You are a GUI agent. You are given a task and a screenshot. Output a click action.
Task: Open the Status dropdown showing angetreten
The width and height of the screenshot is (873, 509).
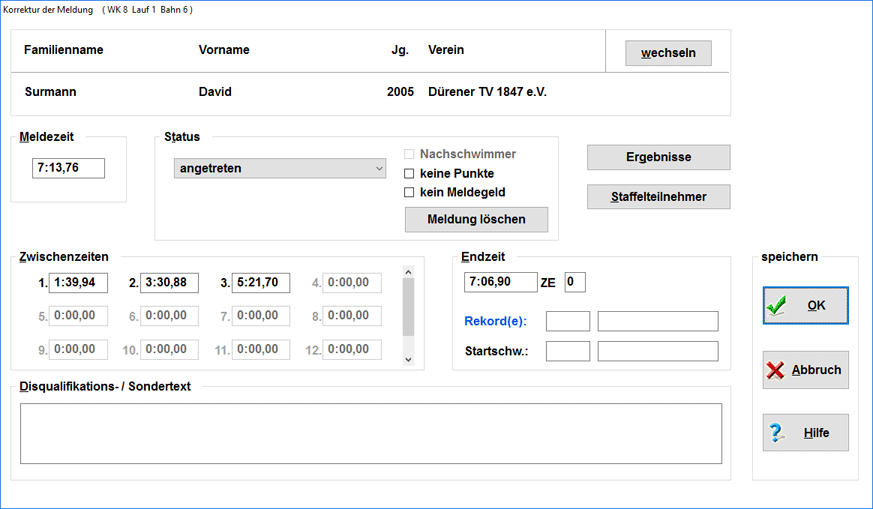click(x=280, y=169)
